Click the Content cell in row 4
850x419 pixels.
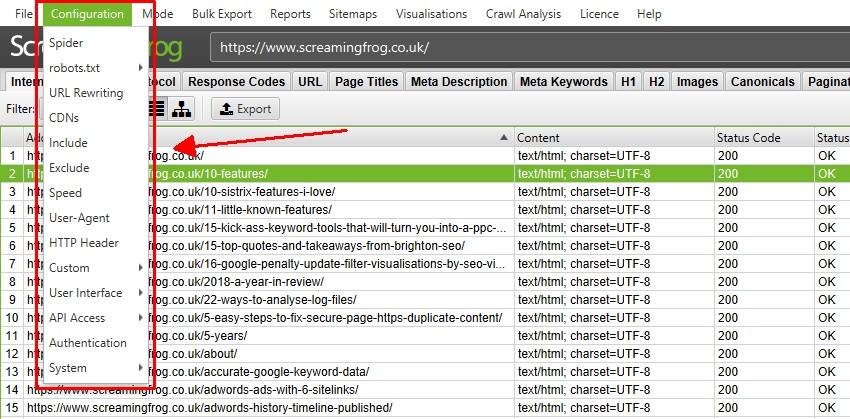pos(614,210)
